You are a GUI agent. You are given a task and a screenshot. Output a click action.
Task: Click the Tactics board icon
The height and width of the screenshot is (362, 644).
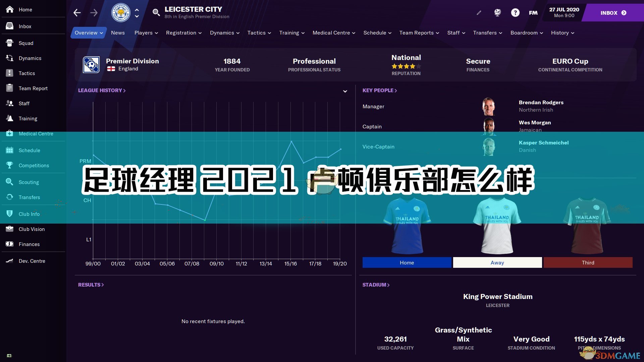point(10,73)
